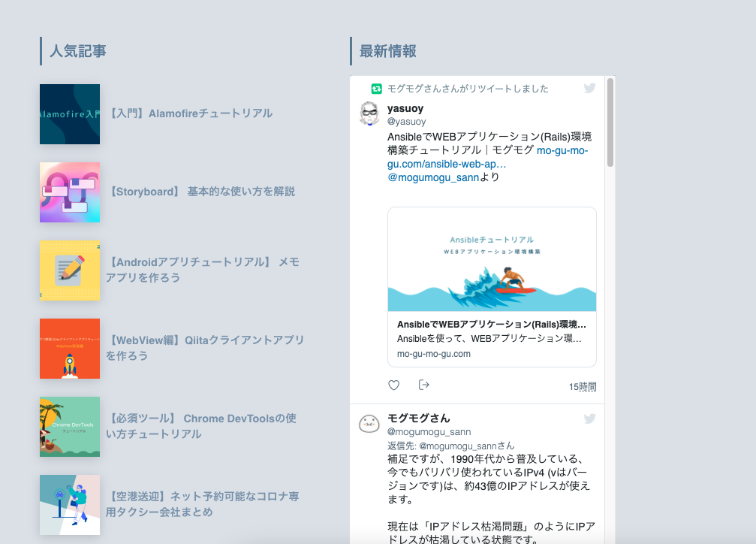Open the Ansibleチュートリアル surfer card image
This screenshot has height=544, width=756.
point(492,260)
